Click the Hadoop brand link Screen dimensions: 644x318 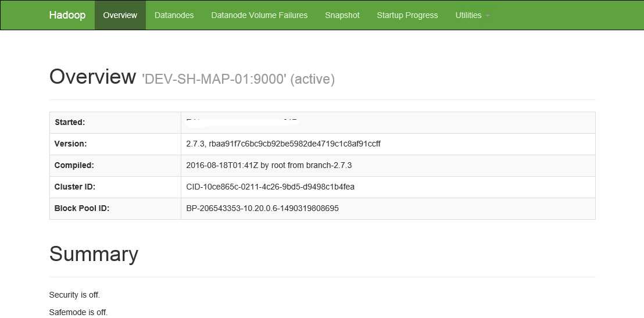point(67,15)
